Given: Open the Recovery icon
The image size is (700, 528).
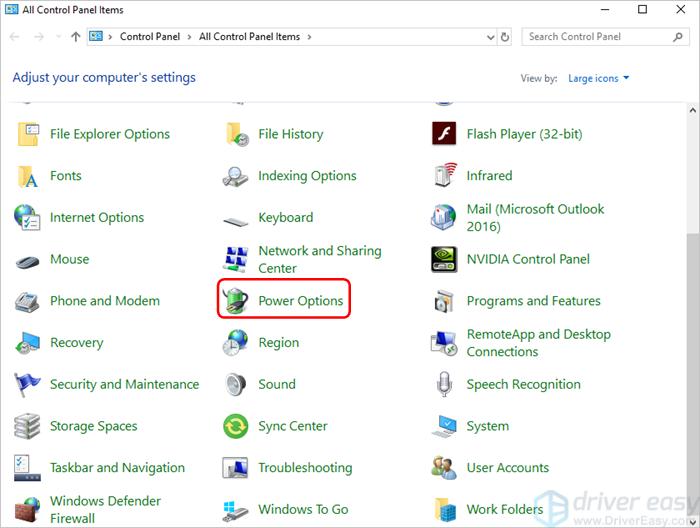Looking at the screenshot, I should (x=28, y=343).
